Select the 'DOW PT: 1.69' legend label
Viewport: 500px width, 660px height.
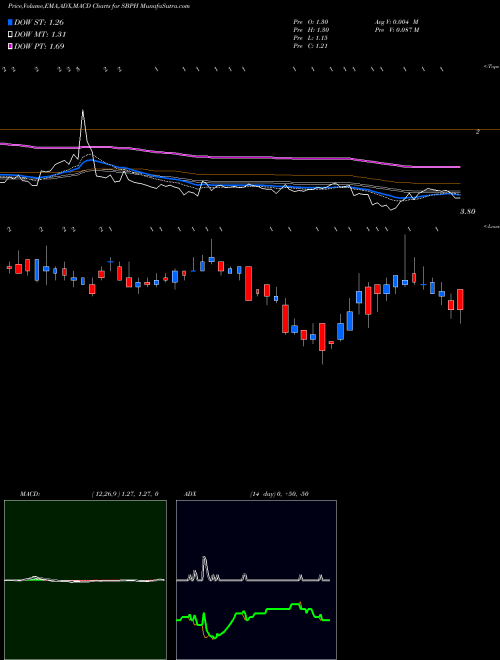[39, 46]
